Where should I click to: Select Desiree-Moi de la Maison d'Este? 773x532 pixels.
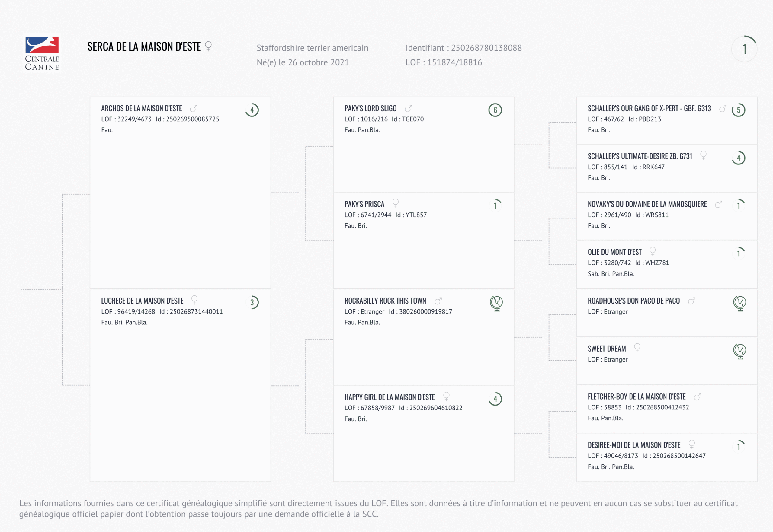[x=633, y=445]
